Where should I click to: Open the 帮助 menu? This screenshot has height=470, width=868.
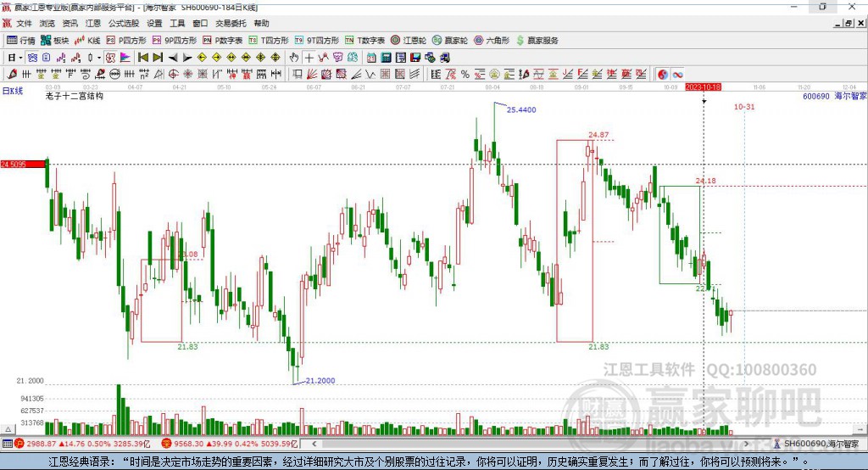pyautogui.click(x=261, y=23)
